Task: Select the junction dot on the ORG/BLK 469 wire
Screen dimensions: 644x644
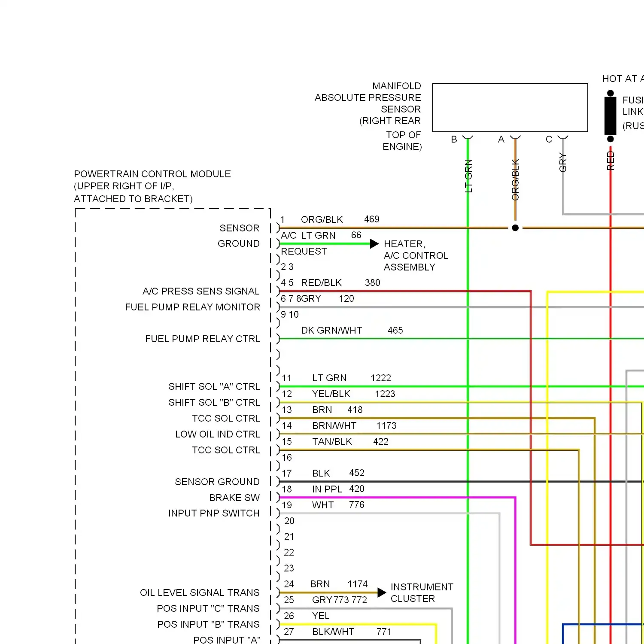Action: click(x=515, y=228)
